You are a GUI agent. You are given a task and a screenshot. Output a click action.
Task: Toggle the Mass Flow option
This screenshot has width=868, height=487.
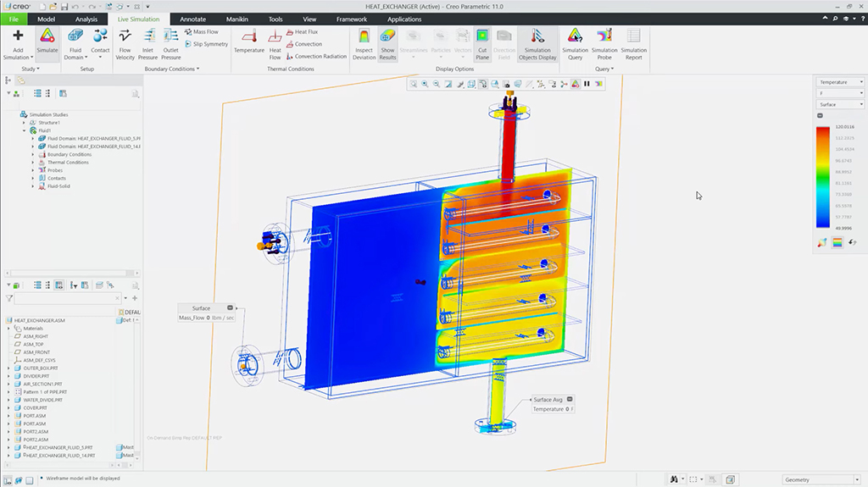202,32
